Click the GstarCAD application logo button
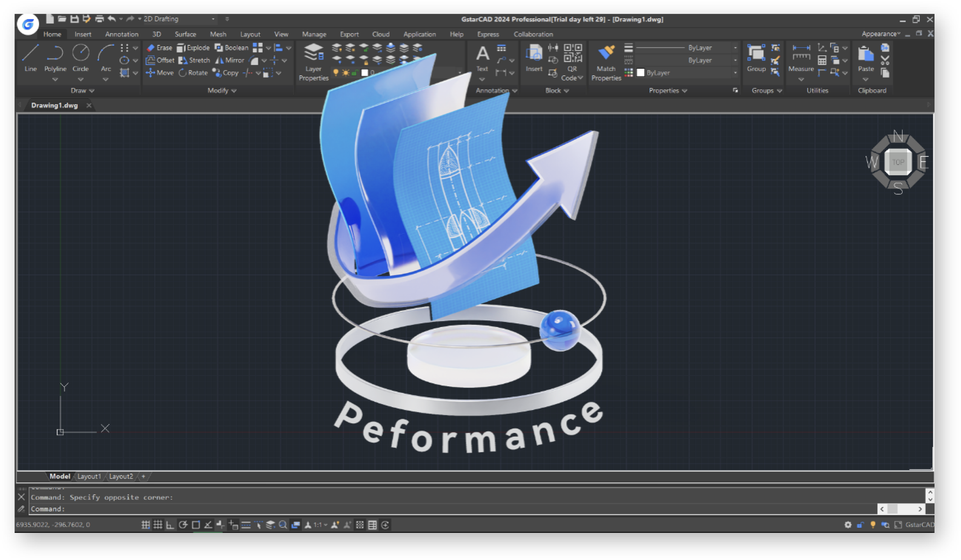 [x=28, y=24]
